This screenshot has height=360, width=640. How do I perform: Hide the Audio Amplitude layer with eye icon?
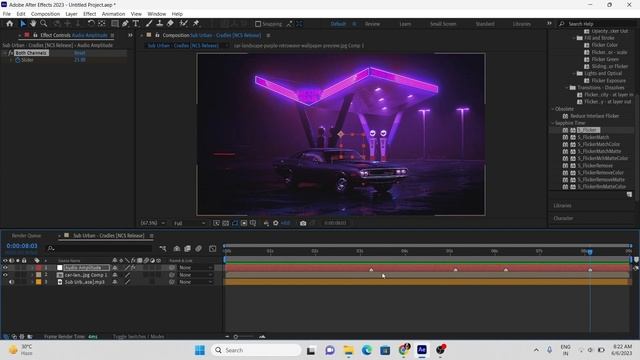5,268
